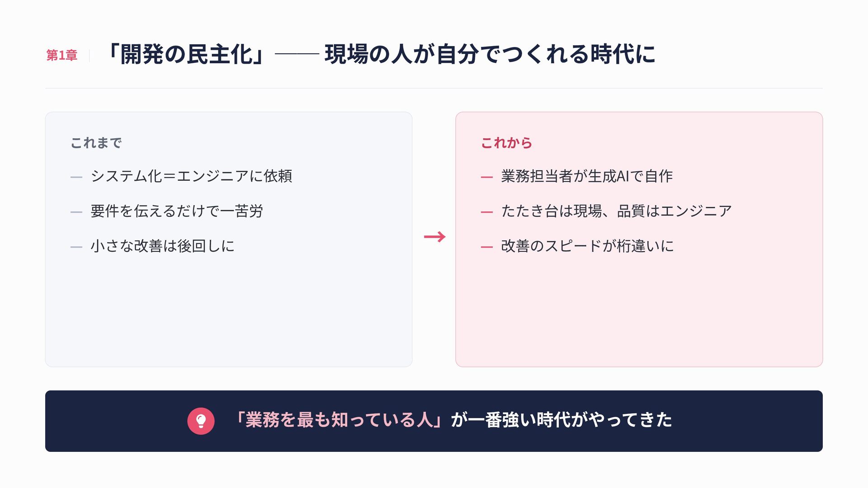Select the bullet 業務担当者が生成AIで自作
The width and height of the screenshot is (868, 488).
pos(587,176)
